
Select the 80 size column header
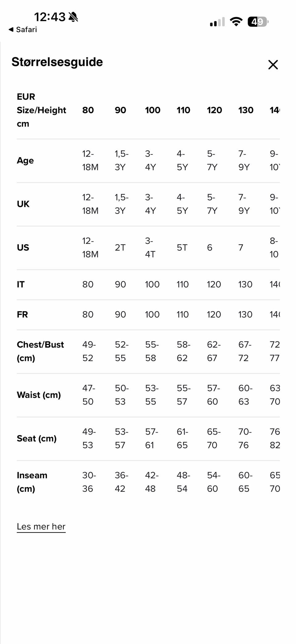pos(88,110)
